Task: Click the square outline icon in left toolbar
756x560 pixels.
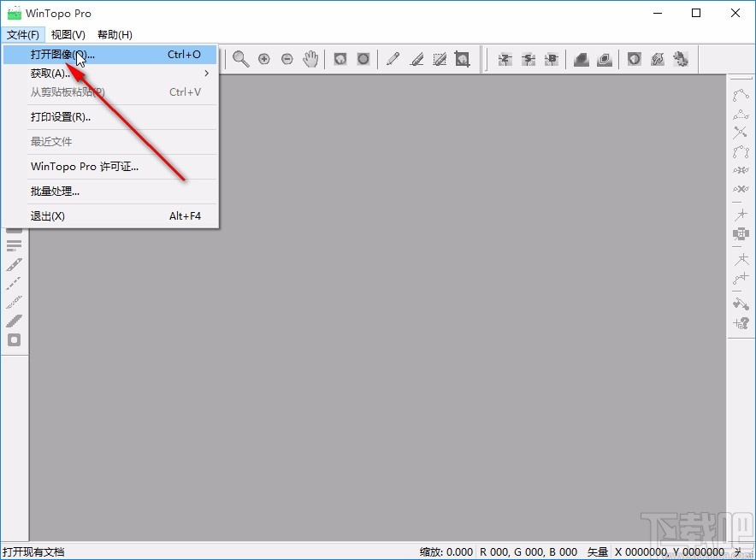Action: (14, 340)
